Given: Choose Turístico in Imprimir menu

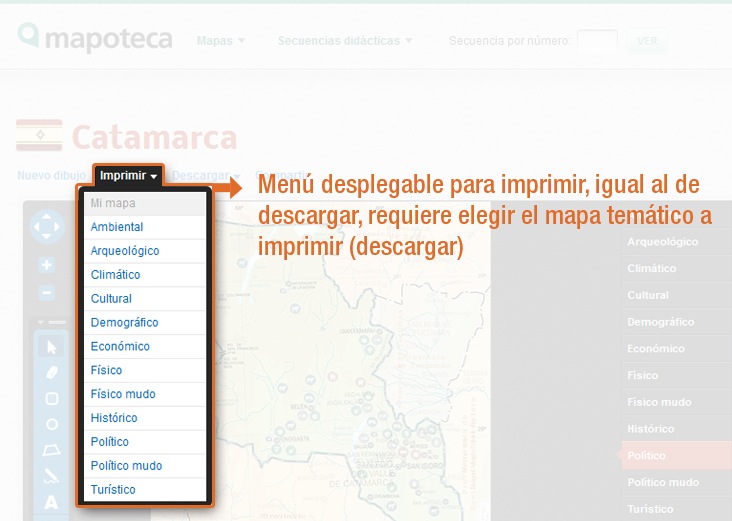Looking at the screenshot, I should coord(145,489).
